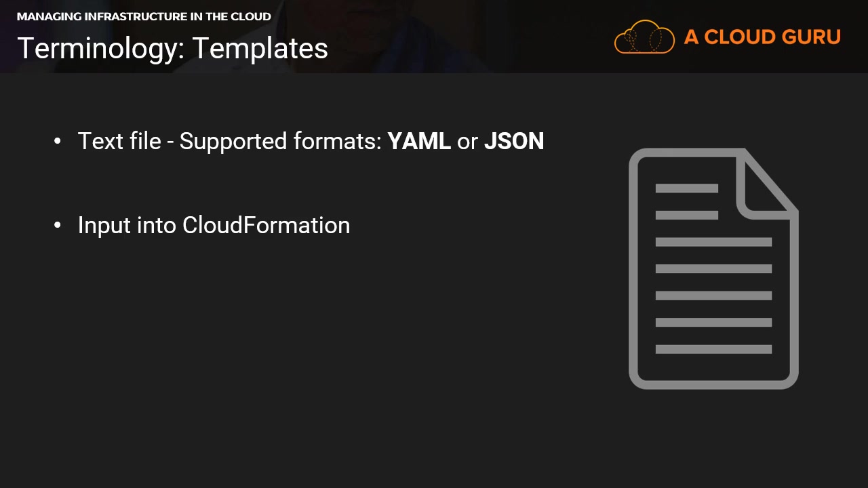The width and height of the screenshot is (868, 488).
Task: Click the word "or" between YAML and JSON
Action: 467,141
